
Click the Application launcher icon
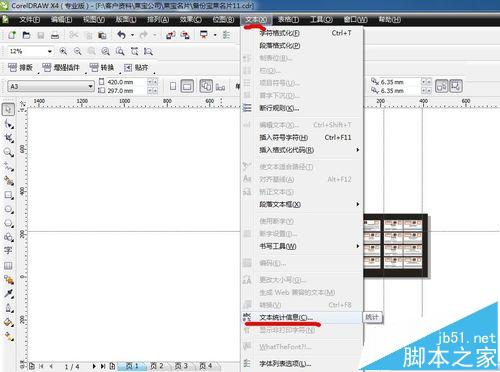click(203, 35)
